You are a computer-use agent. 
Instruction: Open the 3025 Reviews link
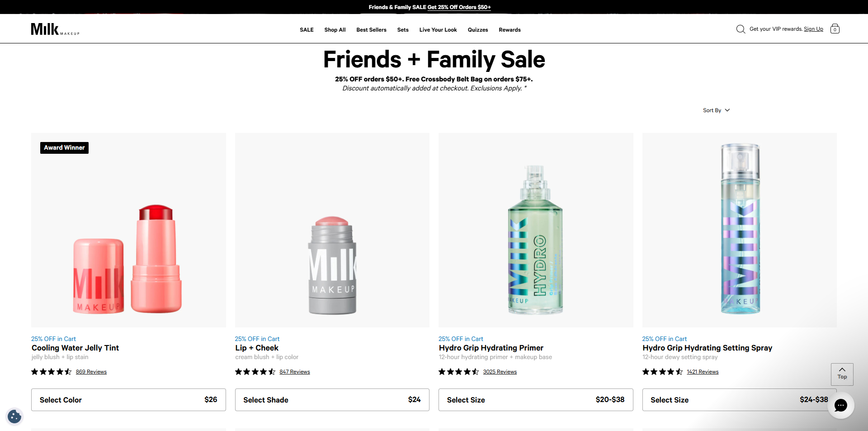pos(500,372)
